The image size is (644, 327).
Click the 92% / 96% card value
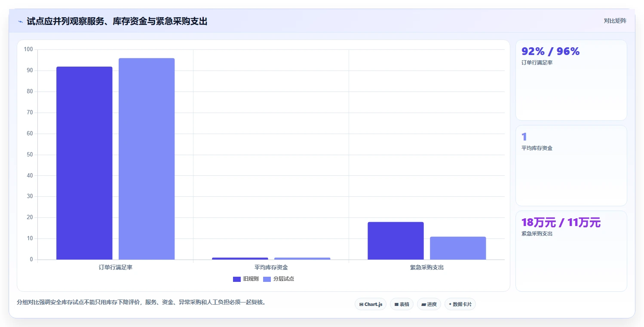coord(551,52)
